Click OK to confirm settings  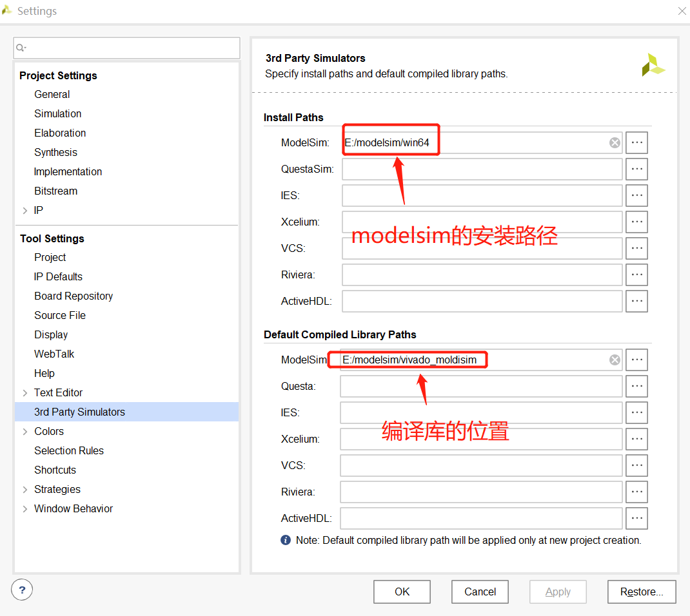click(x=402, y=592)
